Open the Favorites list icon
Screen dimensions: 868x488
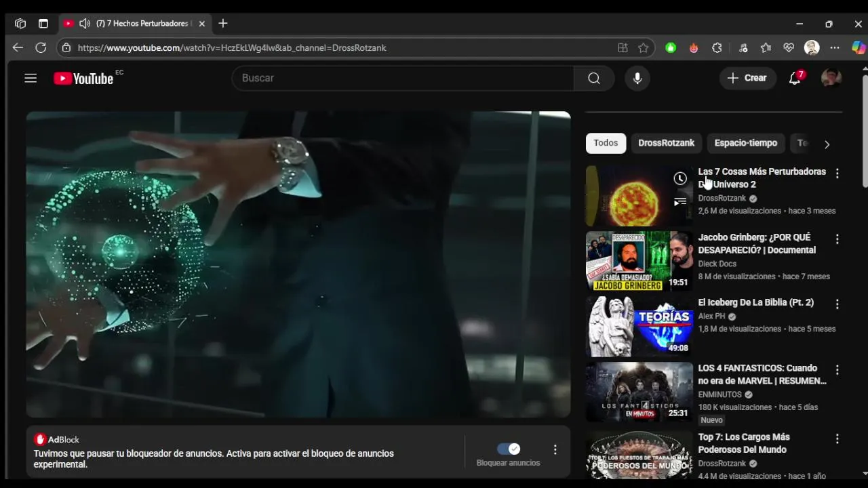(766, 47)
